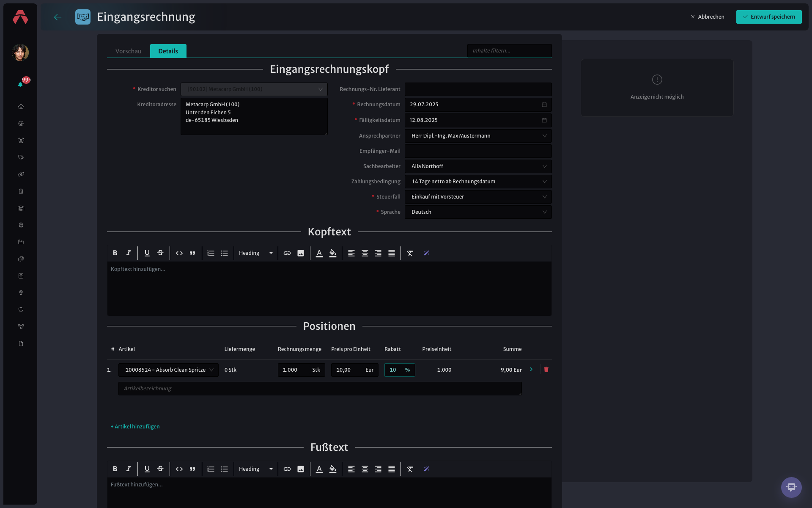
Task: Click the magic wand in Fußtext toolbar
Action: 427,469
